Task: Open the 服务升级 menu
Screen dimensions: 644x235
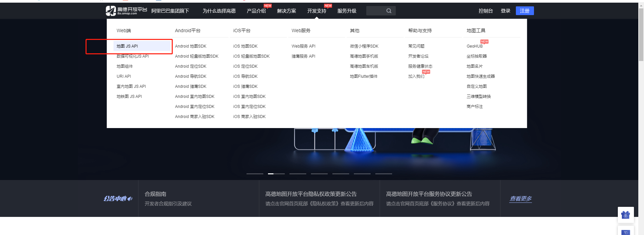Action: click(347, 11)
